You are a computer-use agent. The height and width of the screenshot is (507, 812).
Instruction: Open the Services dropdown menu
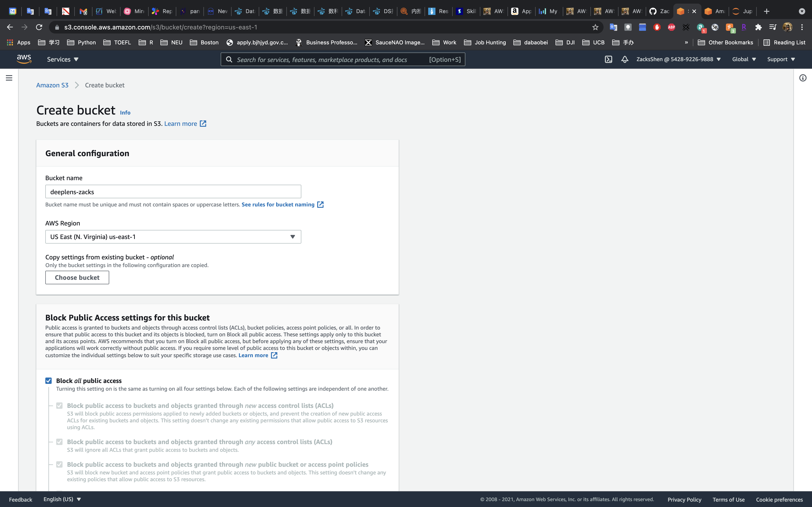pos(62,59)
